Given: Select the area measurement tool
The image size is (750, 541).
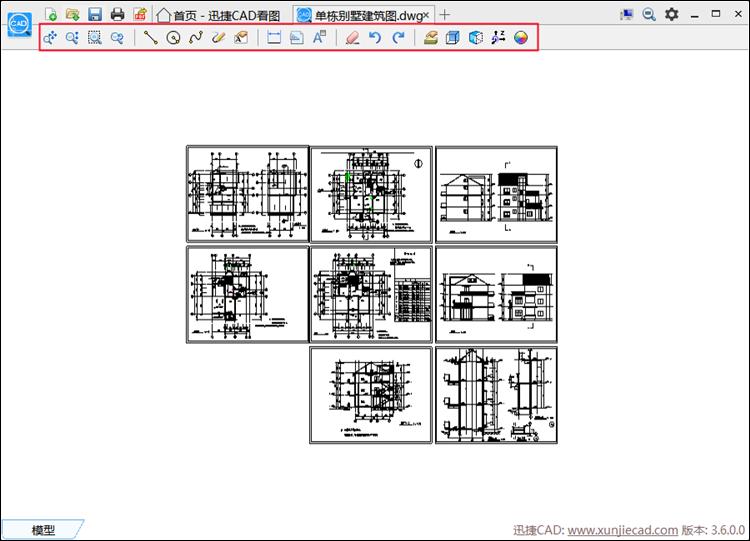Looking at the screenshot, I should (297, 37).
